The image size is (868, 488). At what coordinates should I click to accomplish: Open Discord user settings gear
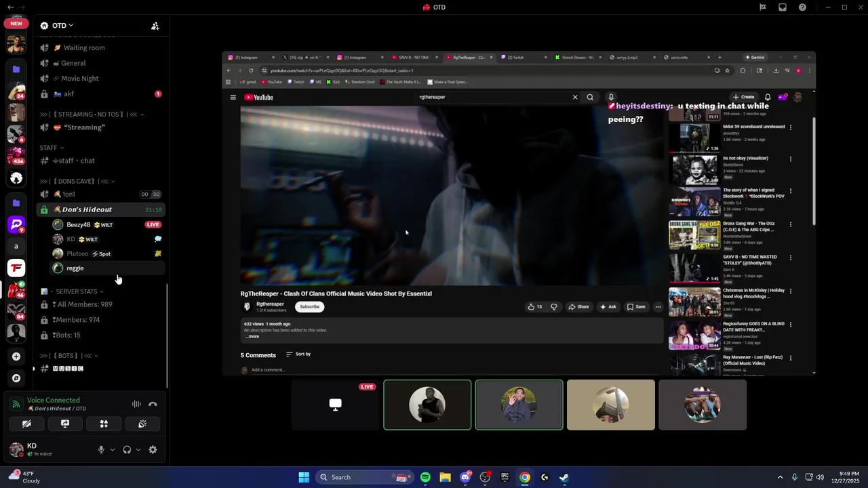tap(153, 449)
